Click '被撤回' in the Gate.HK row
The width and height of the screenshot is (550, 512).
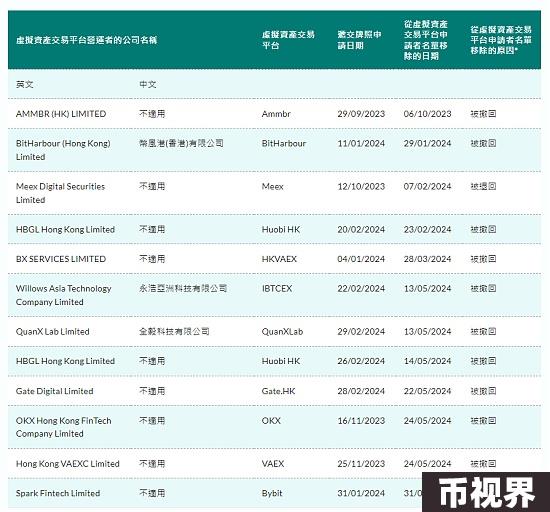tap(483, 391)
